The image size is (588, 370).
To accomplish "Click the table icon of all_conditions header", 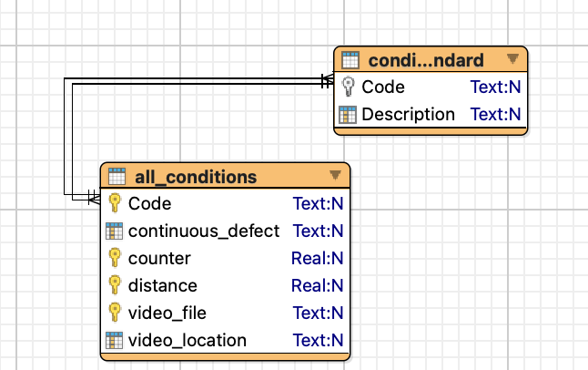I will tap(117, 177).
